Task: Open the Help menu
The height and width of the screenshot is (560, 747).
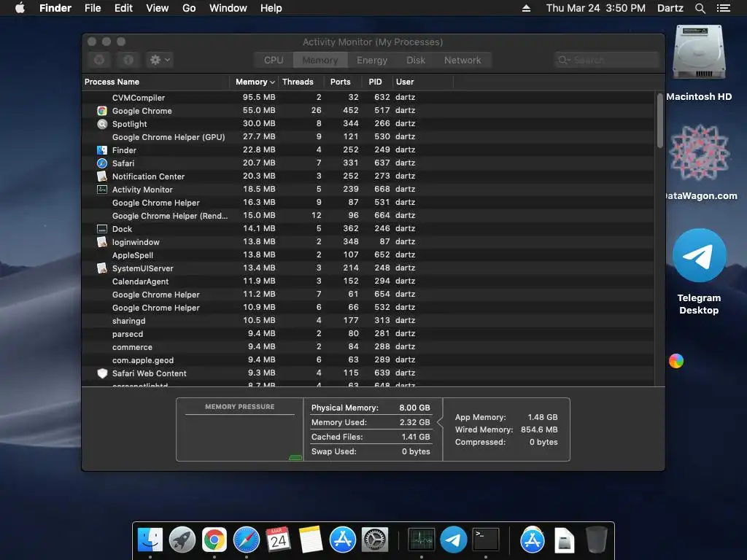Action: coord(271,8)
